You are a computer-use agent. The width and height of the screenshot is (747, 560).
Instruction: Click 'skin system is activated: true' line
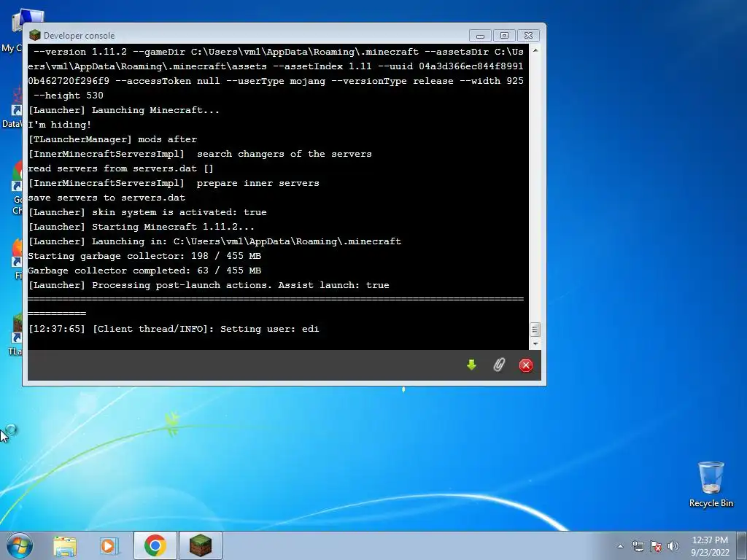(147, 212)
